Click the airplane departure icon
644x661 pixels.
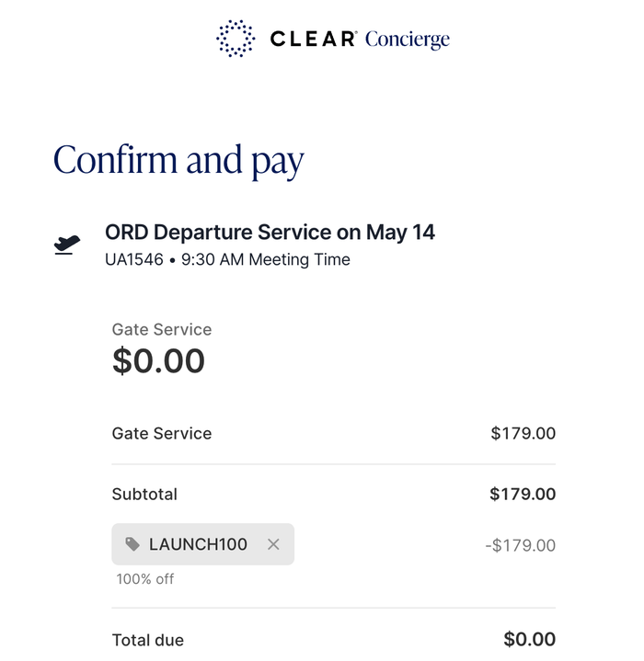click(x=67, y=245)
